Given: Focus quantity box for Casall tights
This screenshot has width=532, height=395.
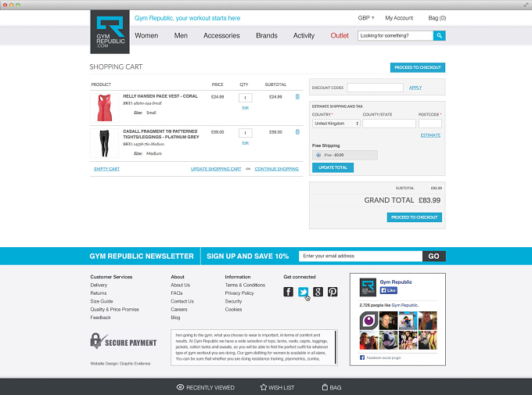Looking at the screenshot, I should pos(246,133).
